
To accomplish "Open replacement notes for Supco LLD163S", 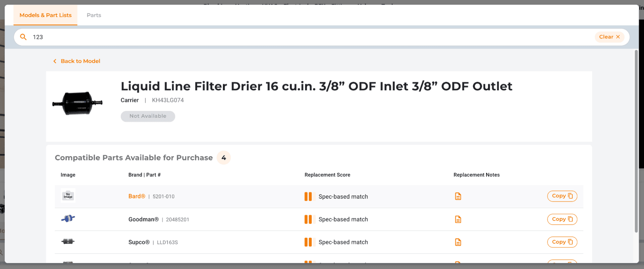I will (x=458, y=242).
